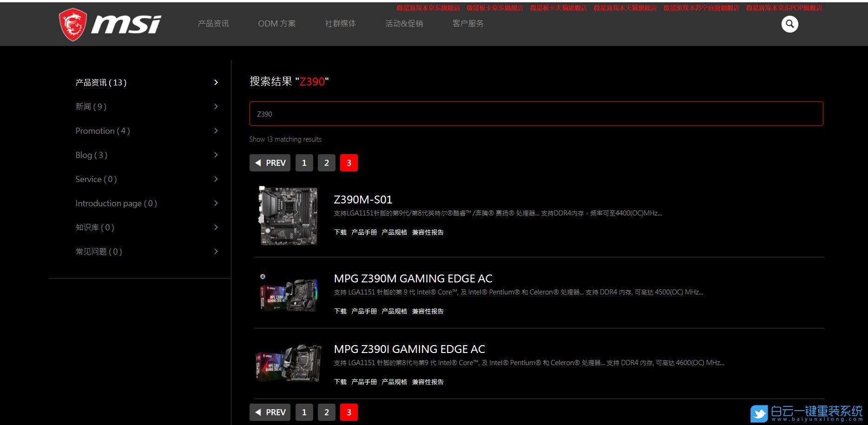Open the MPG Z390M GAMING EDGE AC image
Image resolution: width=868 pixels, height=425 pixels.
click(288, 294)
